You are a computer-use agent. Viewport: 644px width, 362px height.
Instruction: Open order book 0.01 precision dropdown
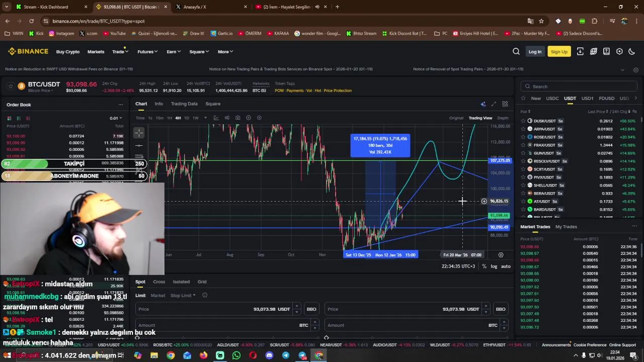116,118
